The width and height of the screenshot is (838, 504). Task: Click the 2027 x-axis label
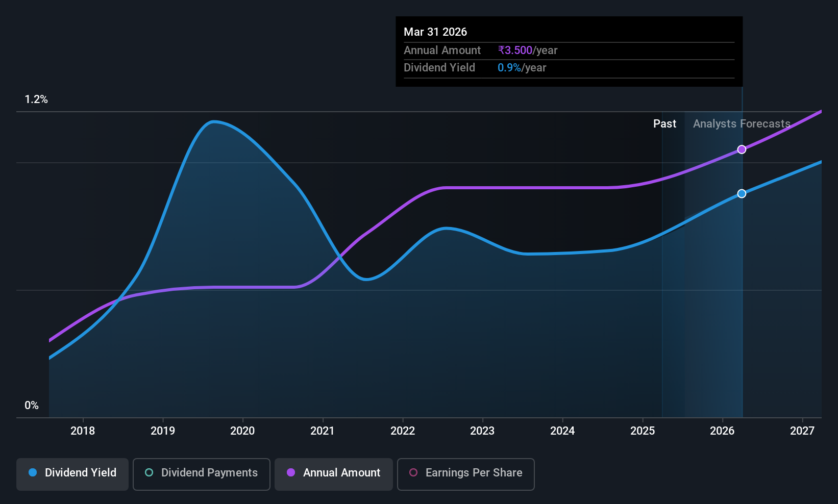[x=802, y=431]
